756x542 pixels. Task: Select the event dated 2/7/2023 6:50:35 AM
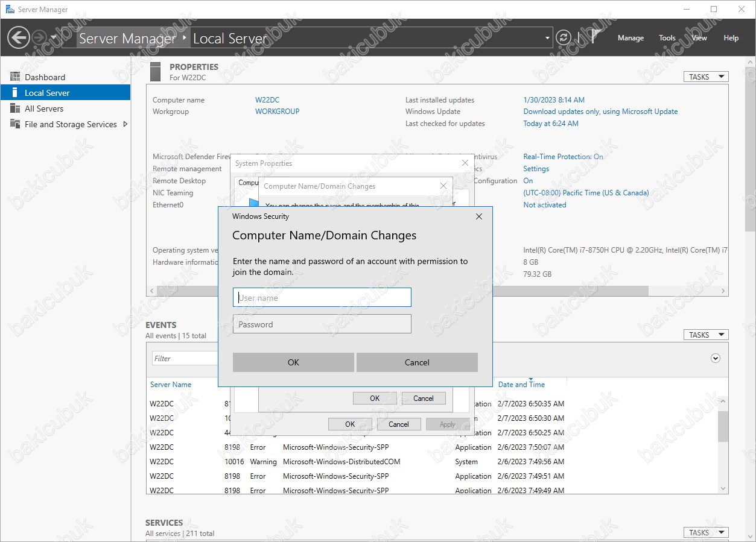click(531, 404)
